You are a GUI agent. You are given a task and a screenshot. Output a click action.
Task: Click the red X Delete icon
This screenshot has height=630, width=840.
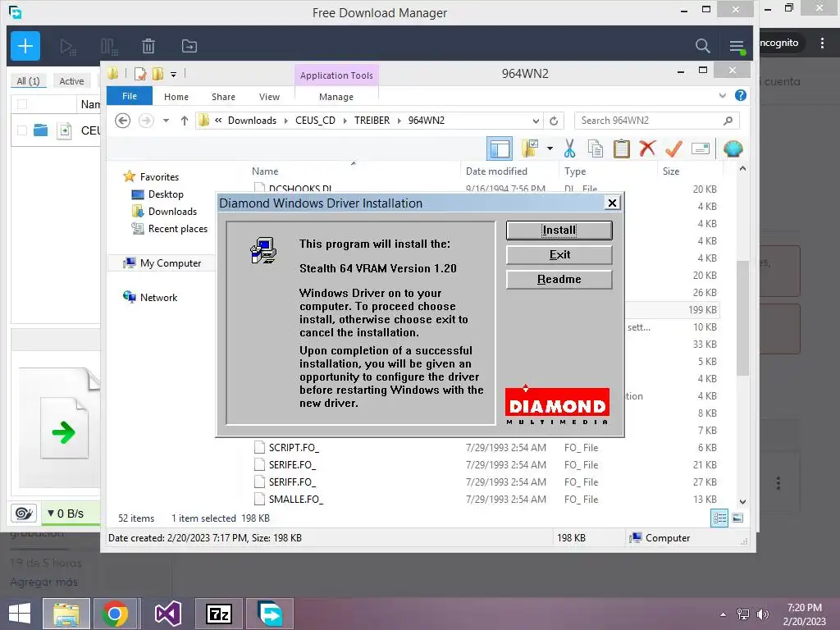pos(647,148)
